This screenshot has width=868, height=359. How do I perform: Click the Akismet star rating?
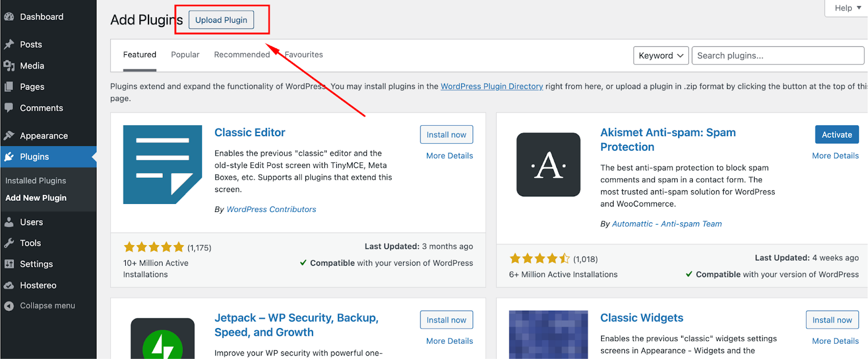pos(540,259)
